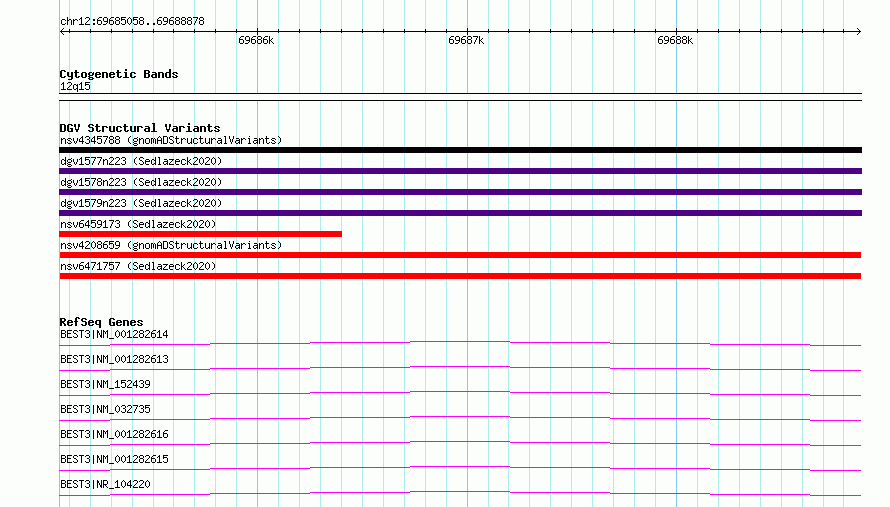The height and width of the screenshot is (507, 890).
Task: Select the BEST3|NM_001282615 transcript label
Action: [114, 459]
